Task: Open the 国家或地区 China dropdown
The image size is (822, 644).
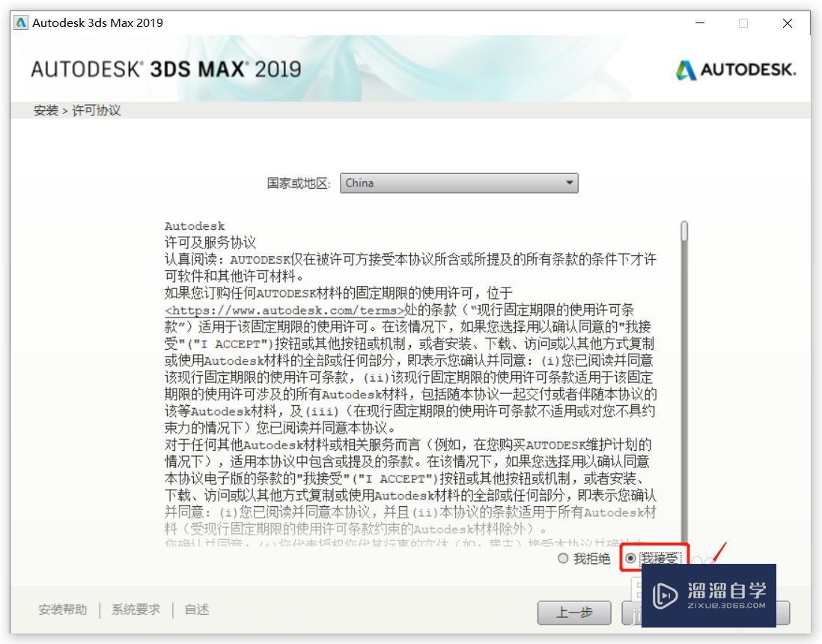Action: 459,183
